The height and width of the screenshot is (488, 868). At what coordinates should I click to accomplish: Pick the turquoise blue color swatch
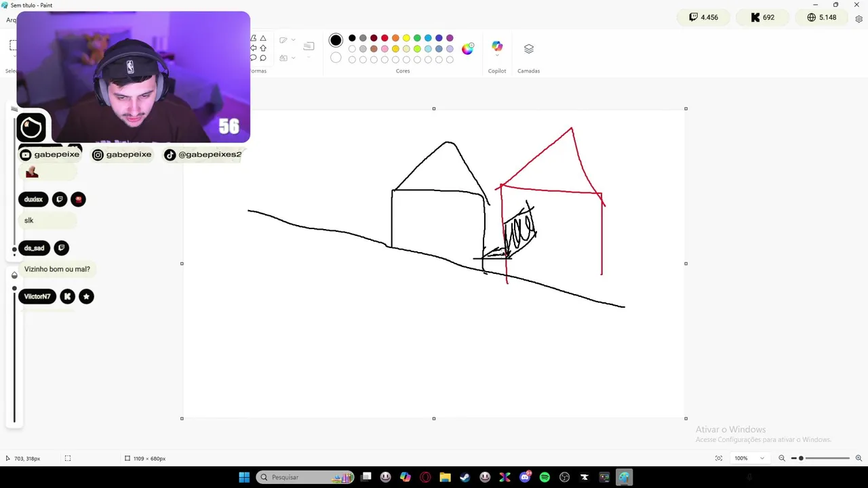tap(428, 38)
